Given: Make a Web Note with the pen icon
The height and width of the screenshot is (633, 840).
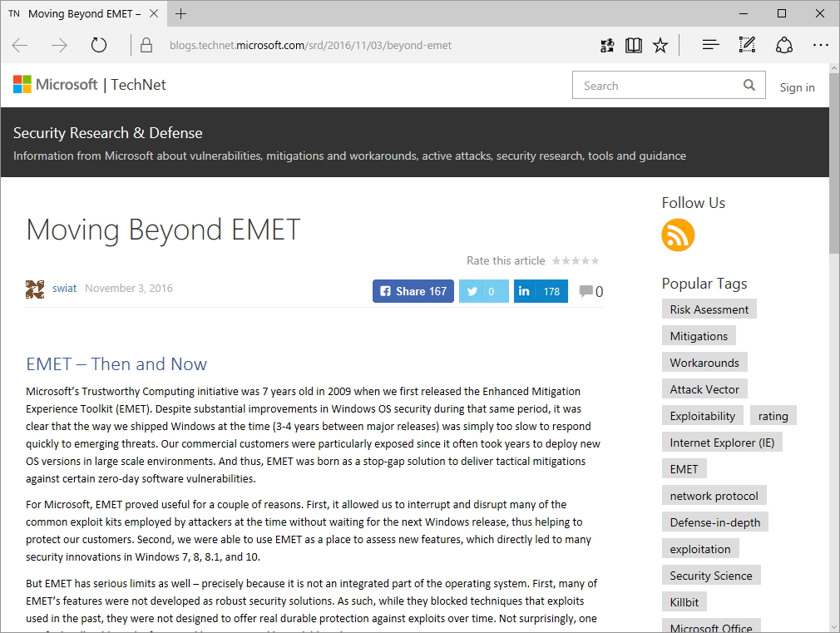Looking at the screenshot, I should click(x=747, y=45).
